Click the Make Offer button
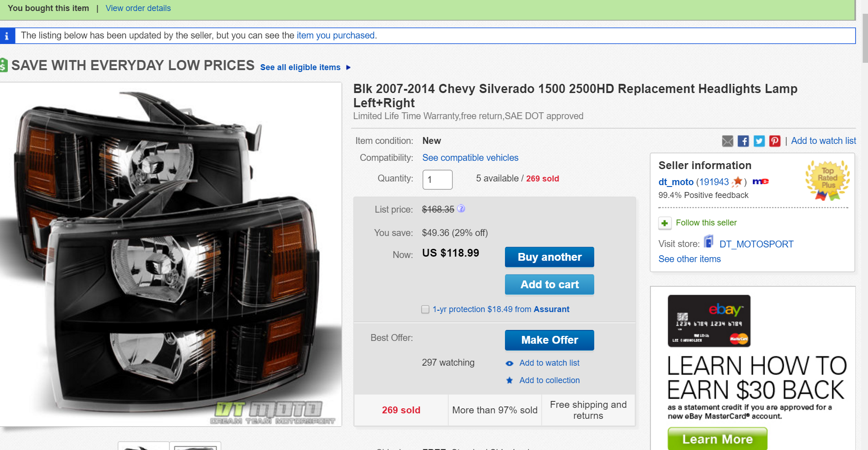Image resolution: width=868 pixels, height=450 pixels. click(x=549, y=340)
